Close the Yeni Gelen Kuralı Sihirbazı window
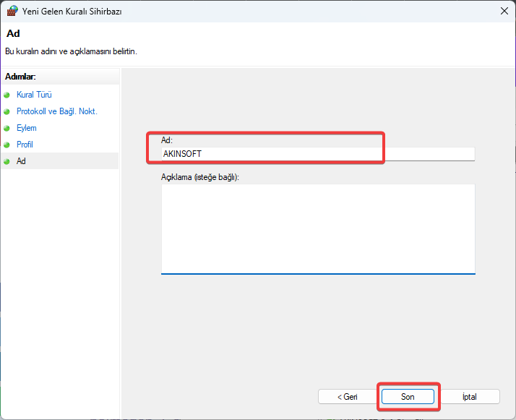The image size is (516, 420). [x=504, y=11]
